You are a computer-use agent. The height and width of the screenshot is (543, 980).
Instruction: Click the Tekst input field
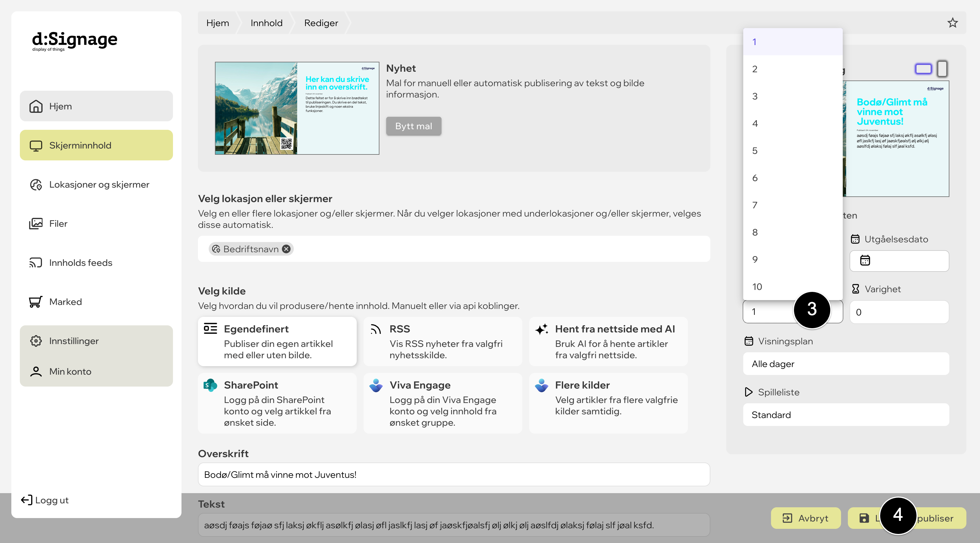click(454, 525)
